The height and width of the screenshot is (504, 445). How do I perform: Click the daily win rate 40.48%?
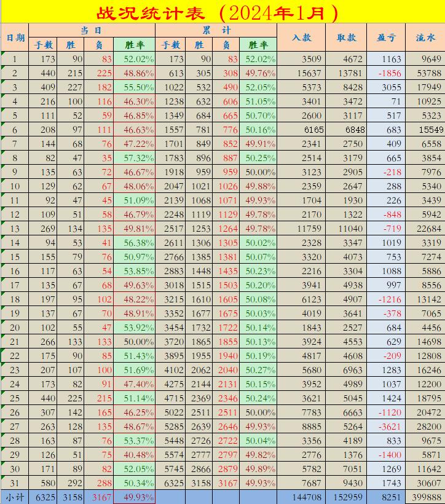135,455
